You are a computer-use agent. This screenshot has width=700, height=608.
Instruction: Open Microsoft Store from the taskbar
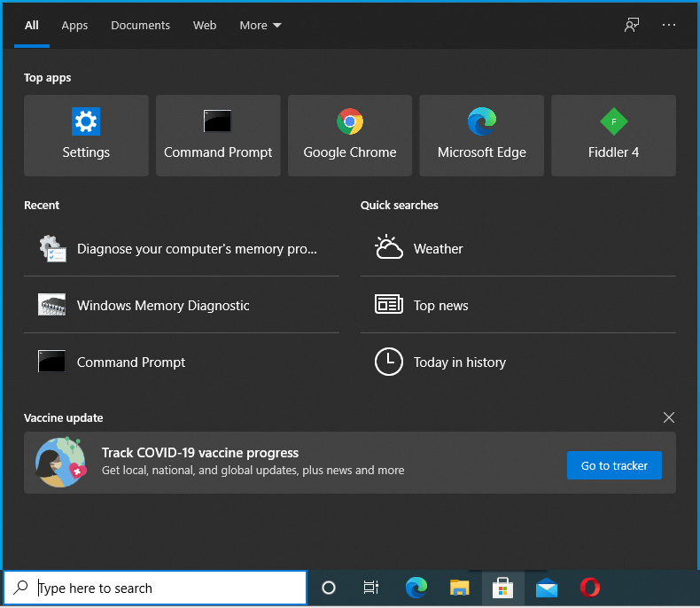click(x=502, y=588)
